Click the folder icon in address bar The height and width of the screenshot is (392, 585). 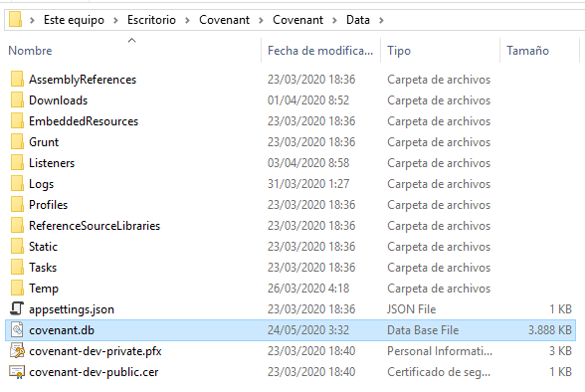point(15,19)
